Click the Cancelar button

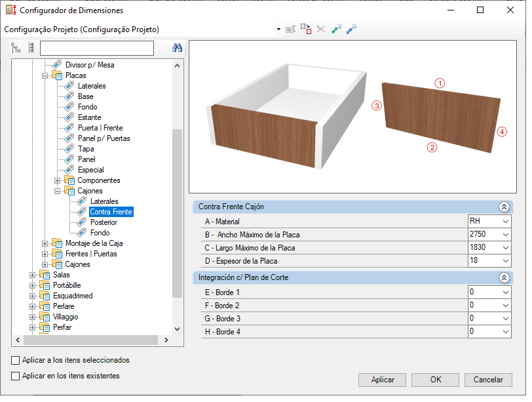[488, 380]
